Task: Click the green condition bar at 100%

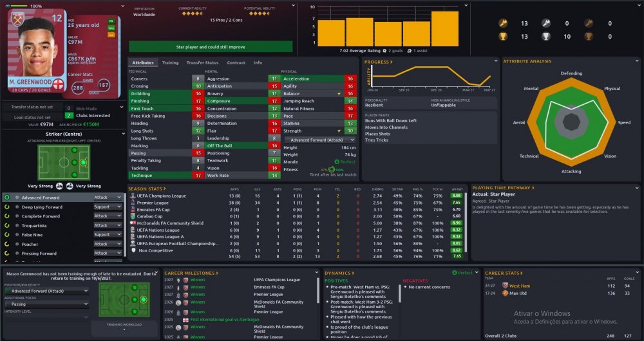Action: (x=19, y=6)
